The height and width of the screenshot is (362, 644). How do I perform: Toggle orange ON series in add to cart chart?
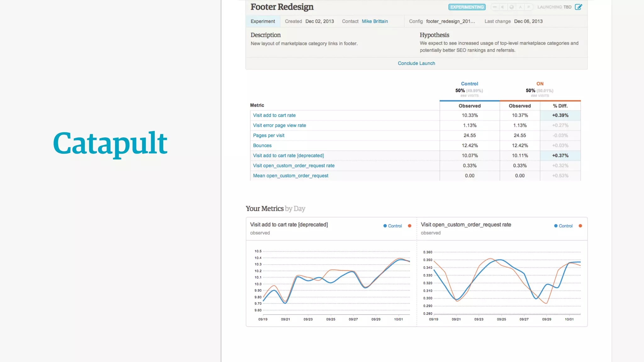click(x=409, y=226)
